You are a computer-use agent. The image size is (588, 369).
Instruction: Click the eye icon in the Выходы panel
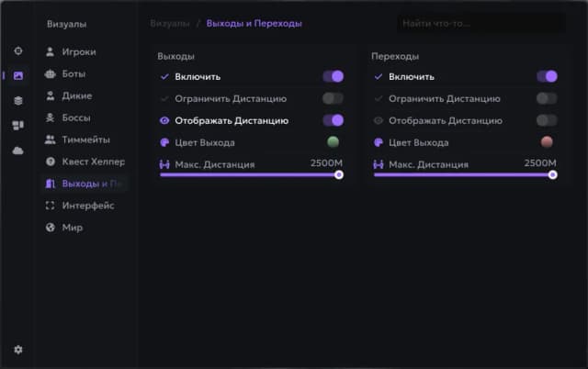point(164,120)
